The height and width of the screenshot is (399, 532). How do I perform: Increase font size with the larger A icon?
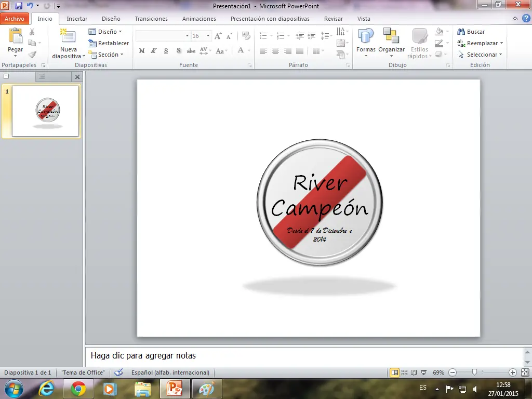pos(218,36)
